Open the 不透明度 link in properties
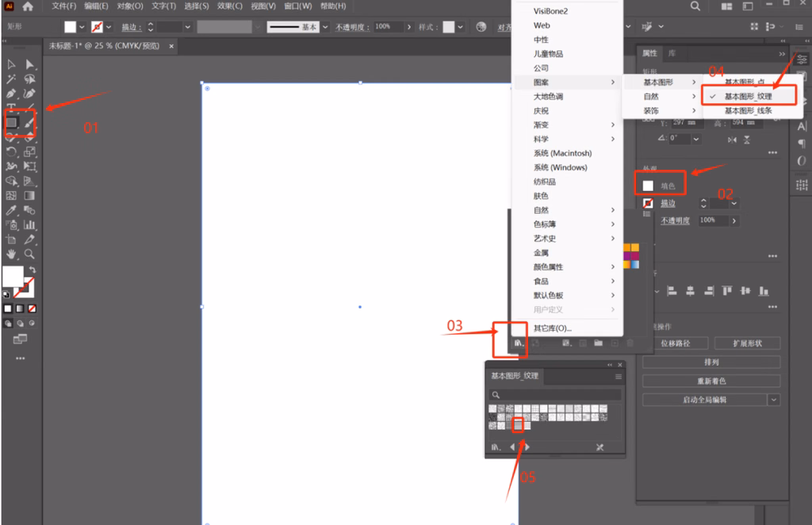 [x=675, y=220]
